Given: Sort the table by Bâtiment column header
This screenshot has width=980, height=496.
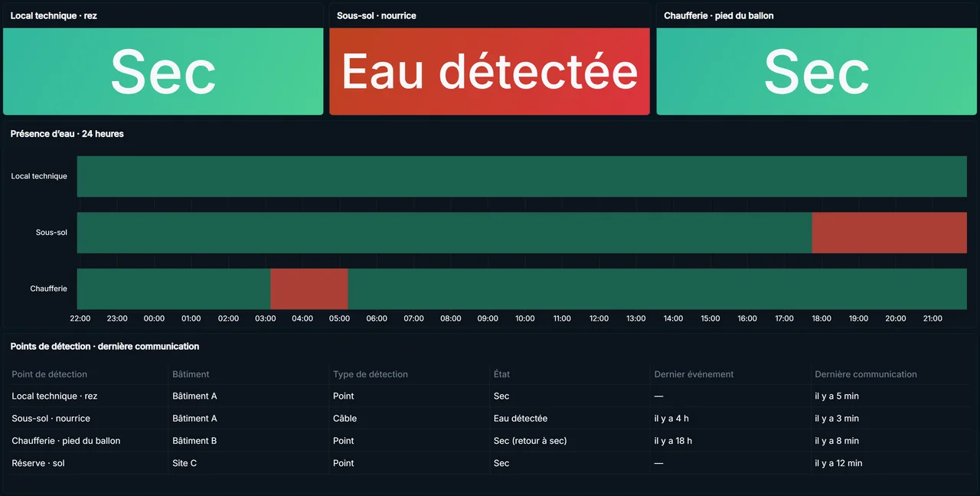Looking at the screenshot, I should tap(191, 374).
